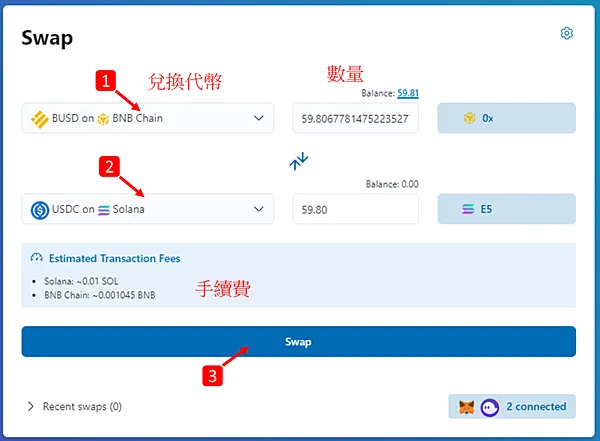Click the Estimated Transaction Fees gauge icon
Image resolution: width=600 pixels, height=441 pixels.
(37, 258)
